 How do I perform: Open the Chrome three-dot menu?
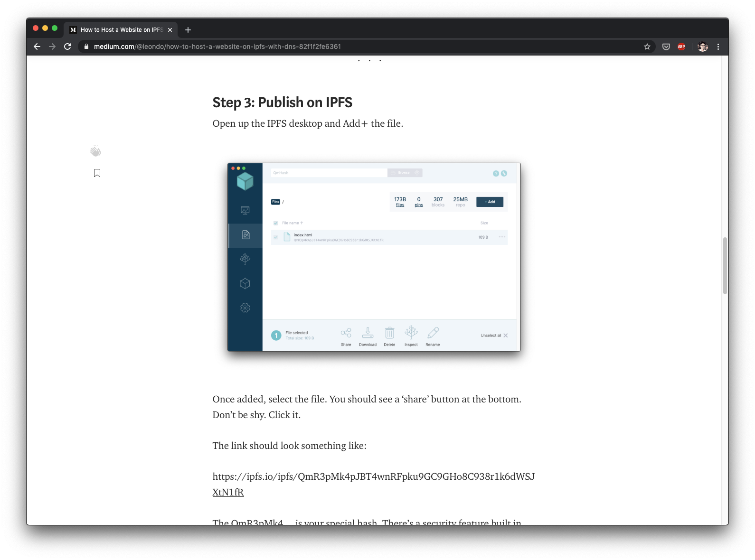(x=718, y=47)
